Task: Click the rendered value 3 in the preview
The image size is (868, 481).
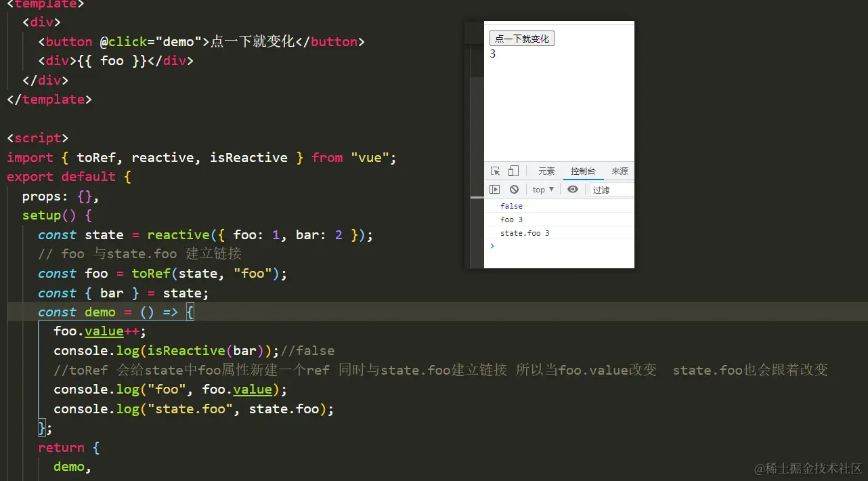Action: pos(493,54)
